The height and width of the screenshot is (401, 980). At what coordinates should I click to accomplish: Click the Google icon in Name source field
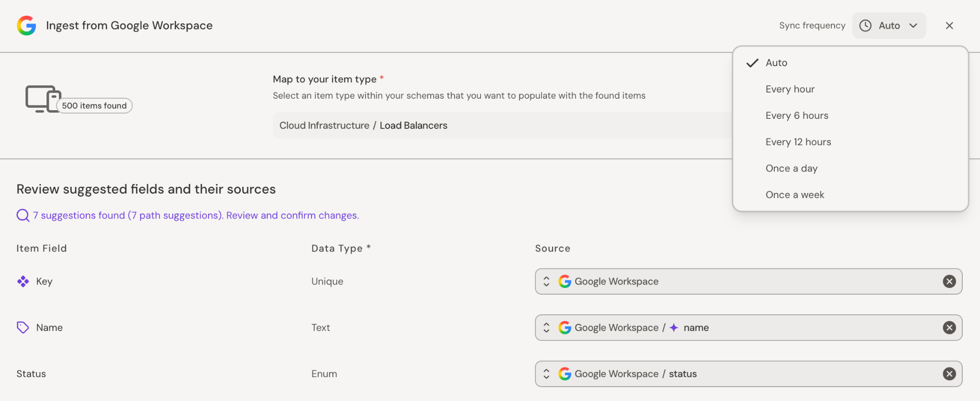(565, 327)
